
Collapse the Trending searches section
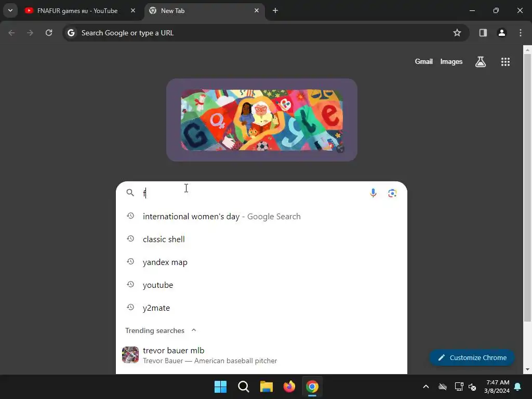pyautogui.click(x=194, y=330)
